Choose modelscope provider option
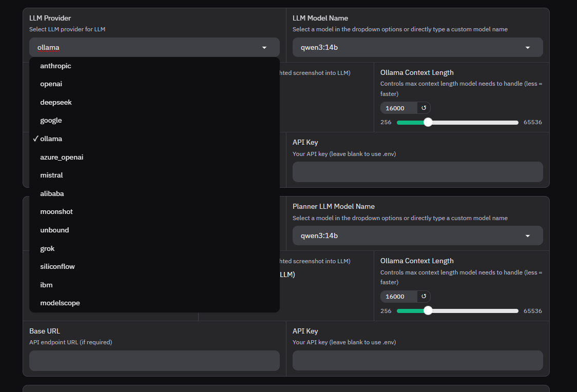The image size is (577, 392). pyautogui.click(x=154, y=303)
